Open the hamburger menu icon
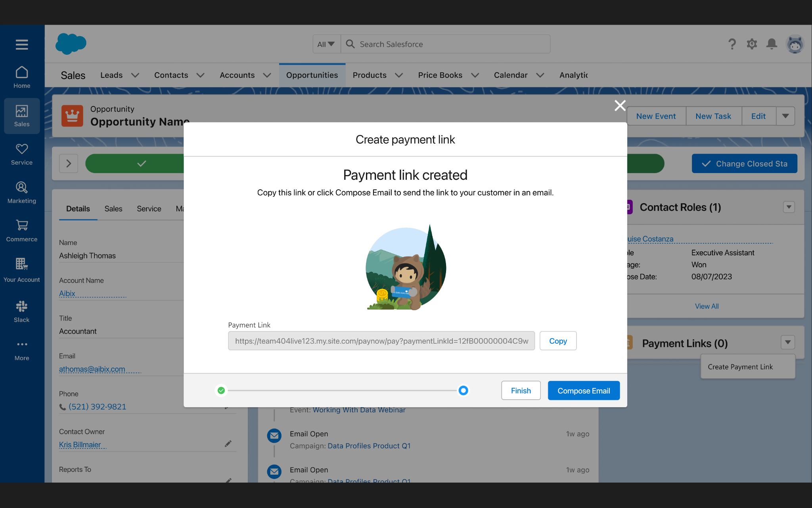 (22, 44)
